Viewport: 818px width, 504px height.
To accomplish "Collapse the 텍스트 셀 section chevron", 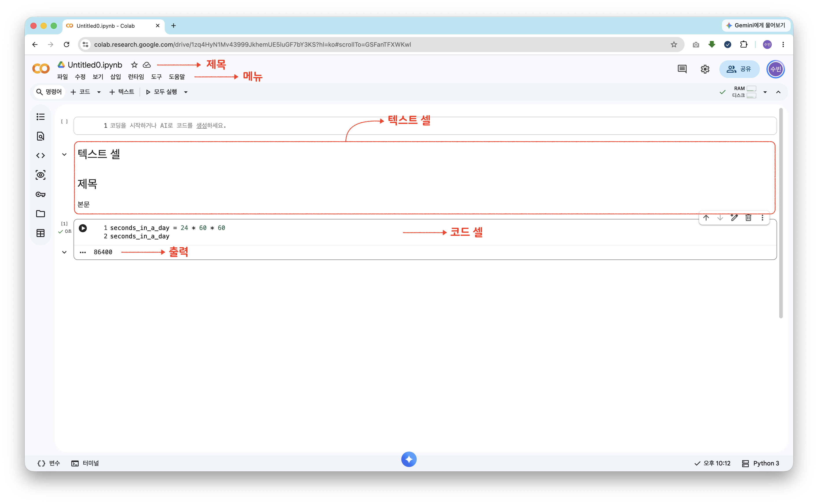I will [64, 154].
